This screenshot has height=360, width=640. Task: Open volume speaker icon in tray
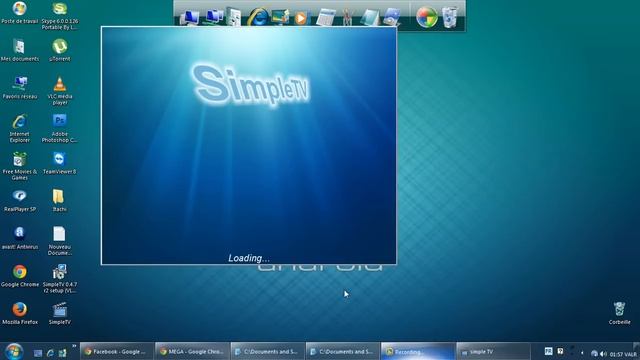603,354
